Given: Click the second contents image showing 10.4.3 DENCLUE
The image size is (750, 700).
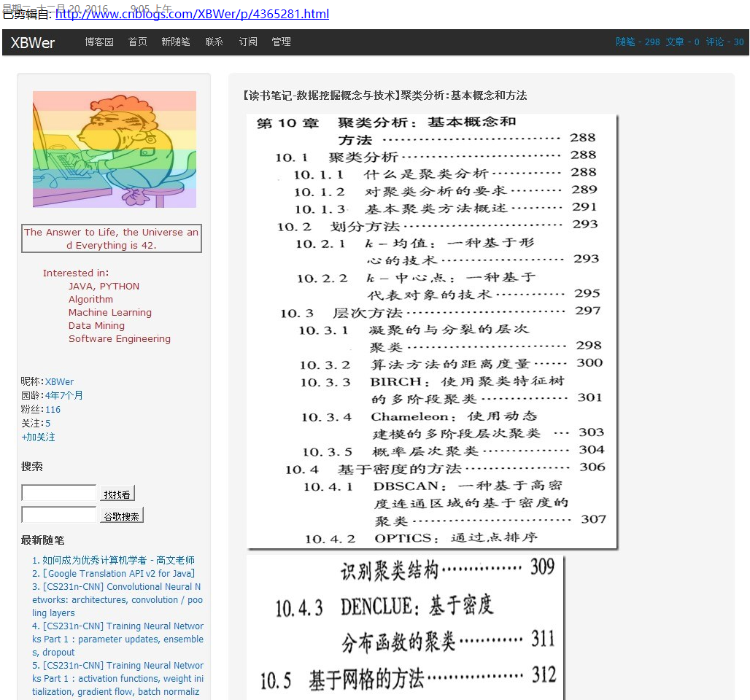Looking at the screenshot, I should [406, 626].
